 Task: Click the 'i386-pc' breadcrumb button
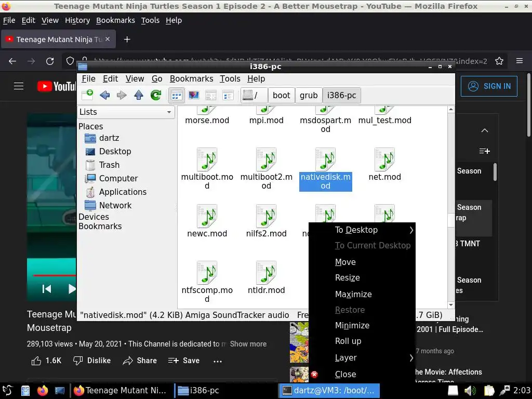pos(341,96)
